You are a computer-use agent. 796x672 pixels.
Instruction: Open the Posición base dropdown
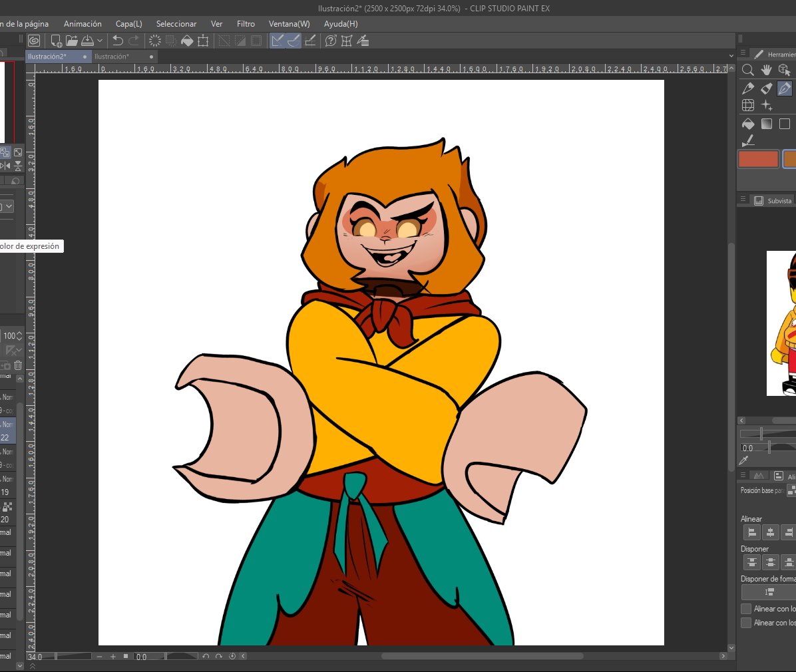pyautogui.click(x=791, y=490)
